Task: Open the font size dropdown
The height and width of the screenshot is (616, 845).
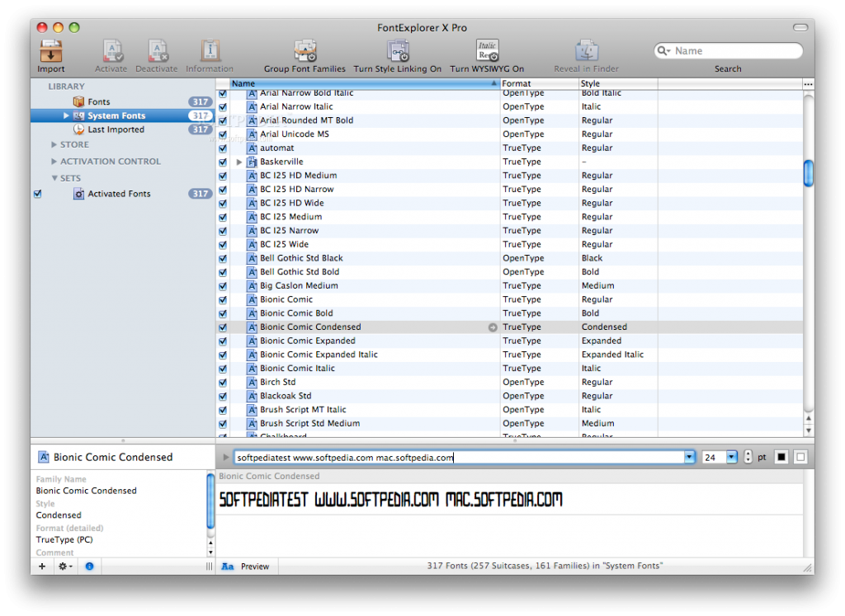Action: point(731,457)
